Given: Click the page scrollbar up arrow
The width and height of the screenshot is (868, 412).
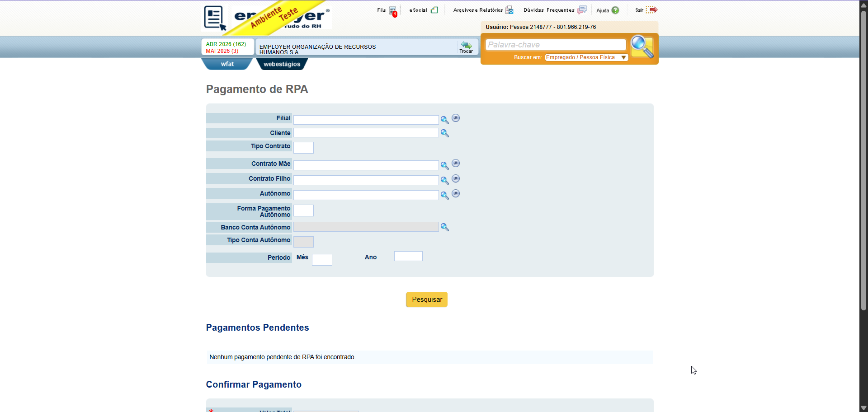Looking at the screenshot, I should click(863, 5).
